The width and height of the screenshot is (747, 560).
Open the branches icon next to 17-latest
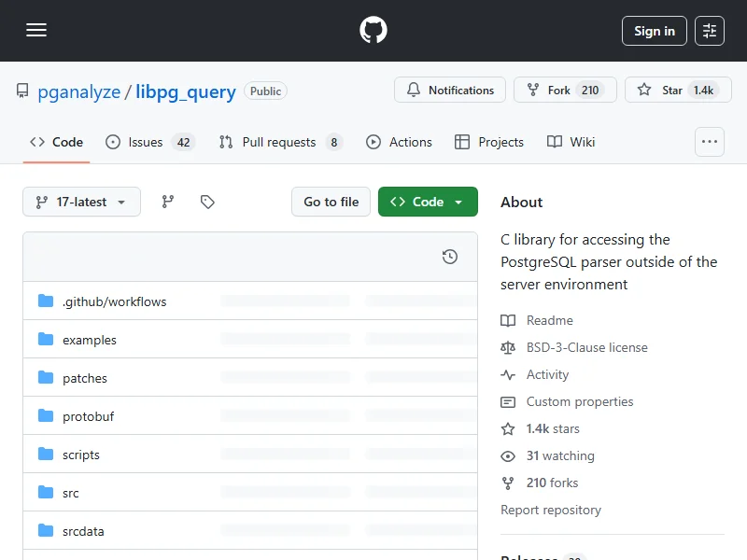coord(168,202)
